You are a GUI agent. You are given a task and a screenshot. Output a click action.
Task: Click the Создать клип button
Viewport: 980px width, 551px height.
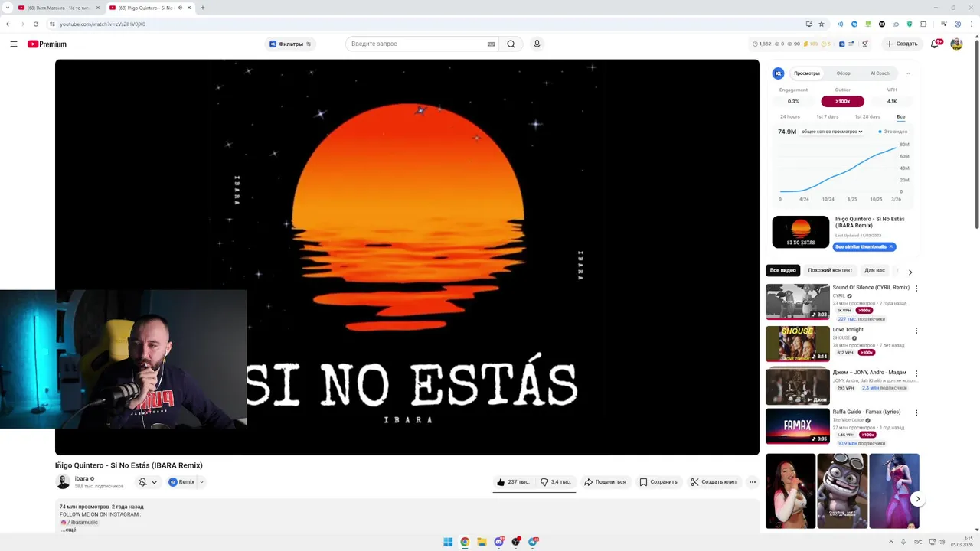(714, 482)
